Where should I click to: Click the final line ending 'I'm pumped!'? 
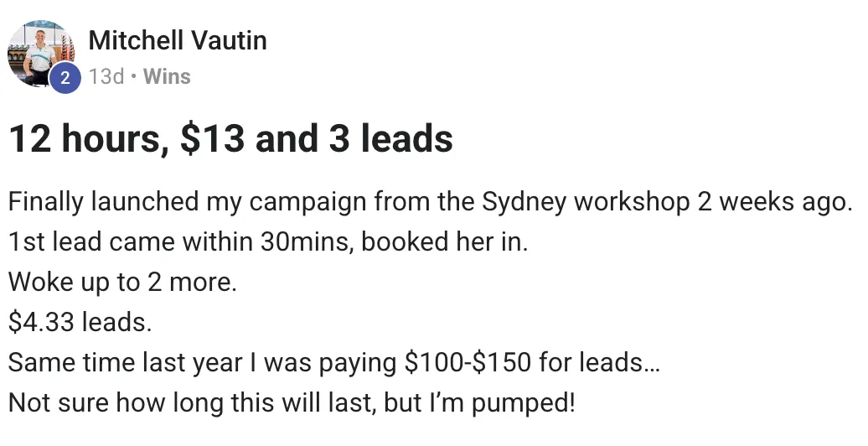[x=292, y=402]
